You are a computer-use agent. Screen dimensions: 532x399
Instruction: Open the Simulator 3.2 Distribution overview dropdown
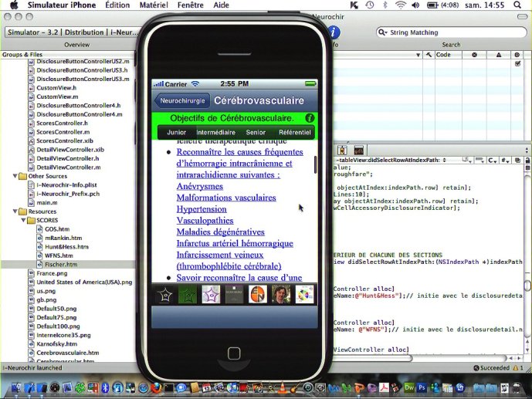(x=73, y=32)
